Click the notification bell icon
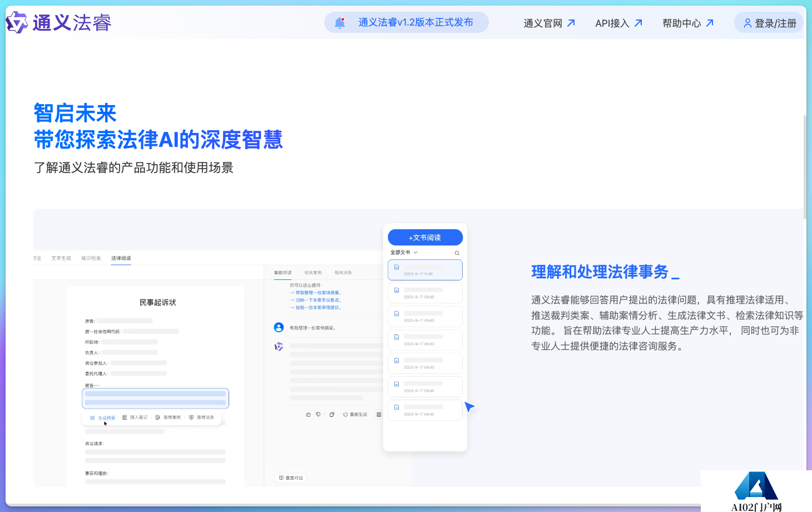This screenshot has height=512, width=812. pos(340,23)
